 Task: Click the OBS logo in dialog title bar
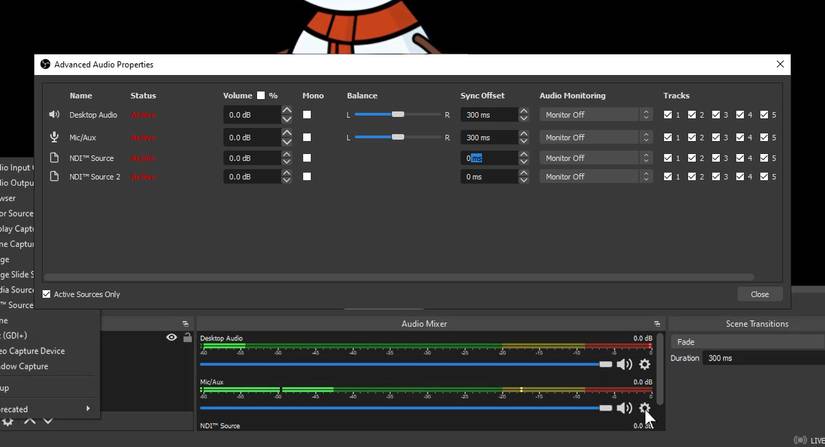coord(45,64)
